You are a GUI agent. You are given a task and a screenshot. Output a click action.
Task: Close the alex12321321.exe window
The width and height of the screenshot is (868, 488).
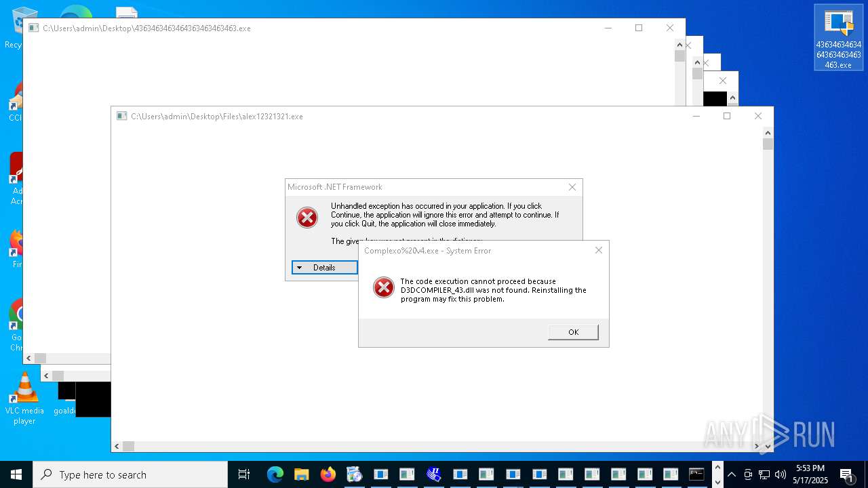click(758, 116)
